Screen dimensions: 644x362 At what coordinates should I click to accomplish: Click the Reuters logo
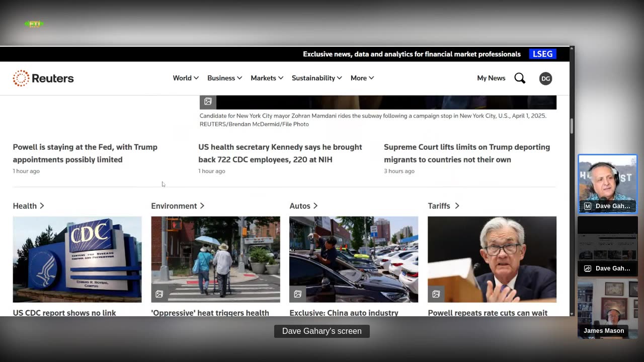(x=43, y=78)
